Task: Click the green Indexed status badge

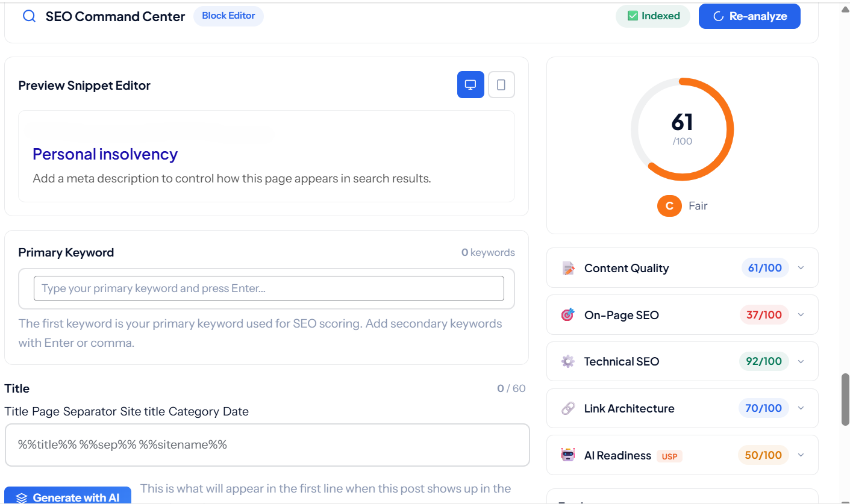Action: (x=653, y=16)
